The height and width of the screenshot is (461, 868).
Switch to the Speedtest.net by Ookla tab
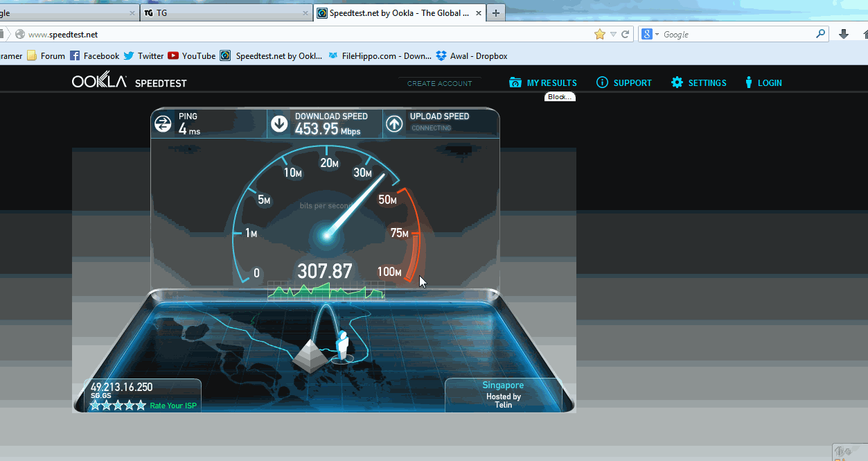click(399, 12)
